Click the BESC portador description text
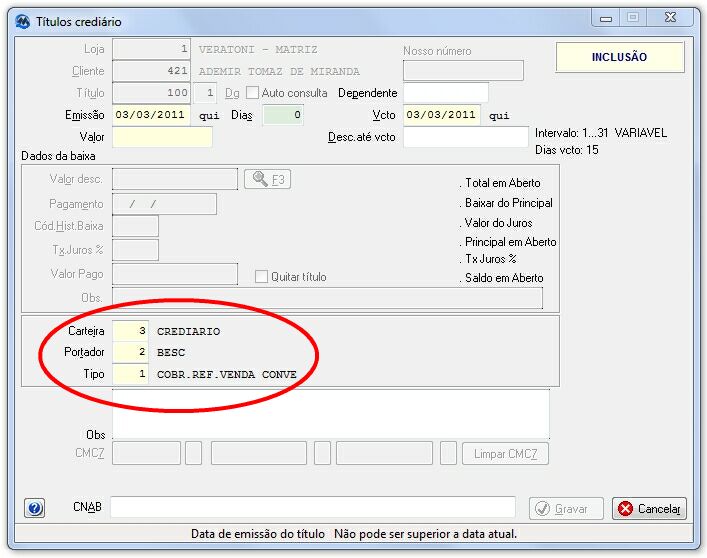 [171, 353]
